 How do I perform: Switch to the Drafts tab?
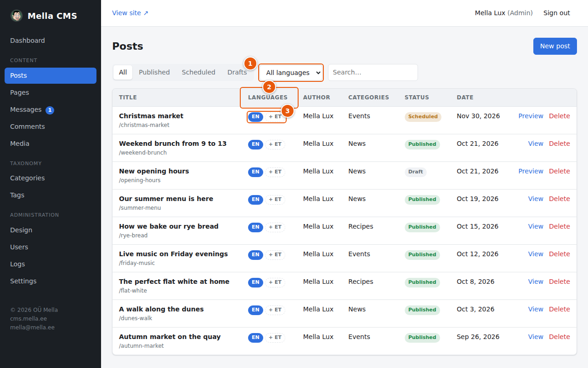click(237, 72)
